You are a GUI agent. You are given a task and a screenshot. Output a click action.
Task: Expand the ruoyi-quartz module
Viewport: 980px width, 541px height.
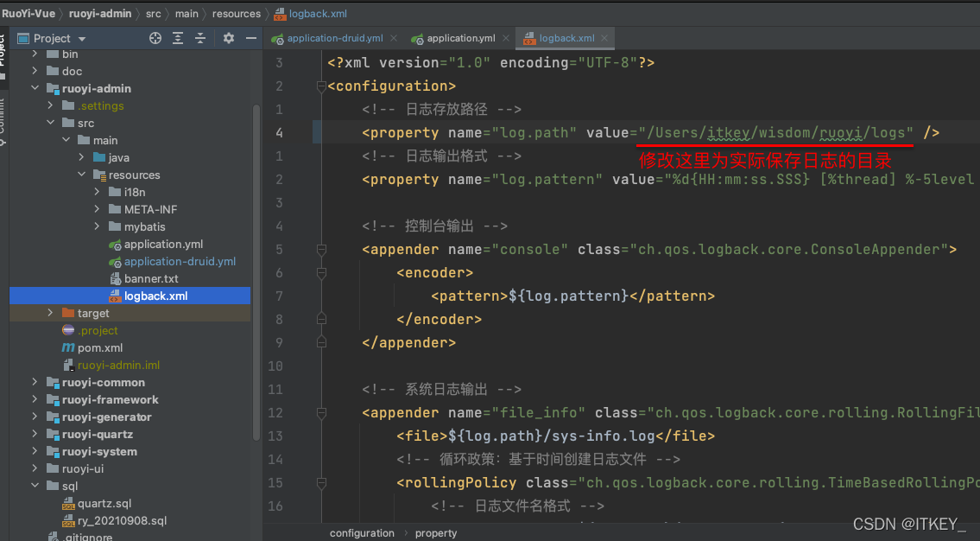[35, 434]
